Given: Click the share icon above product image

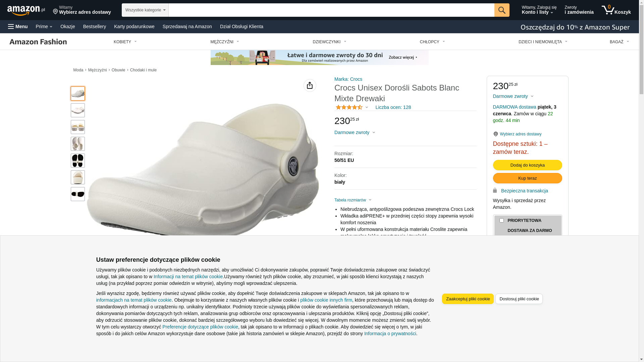Looking at the screenshot, I should pyautogui.click(x=310, y=85).
